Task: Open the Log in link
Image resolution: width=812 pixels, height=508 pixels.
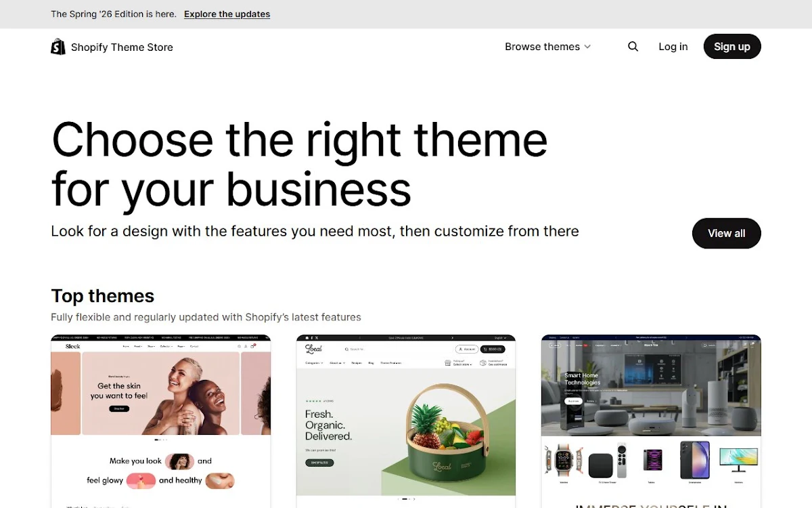Action: (x=673, y=47)
